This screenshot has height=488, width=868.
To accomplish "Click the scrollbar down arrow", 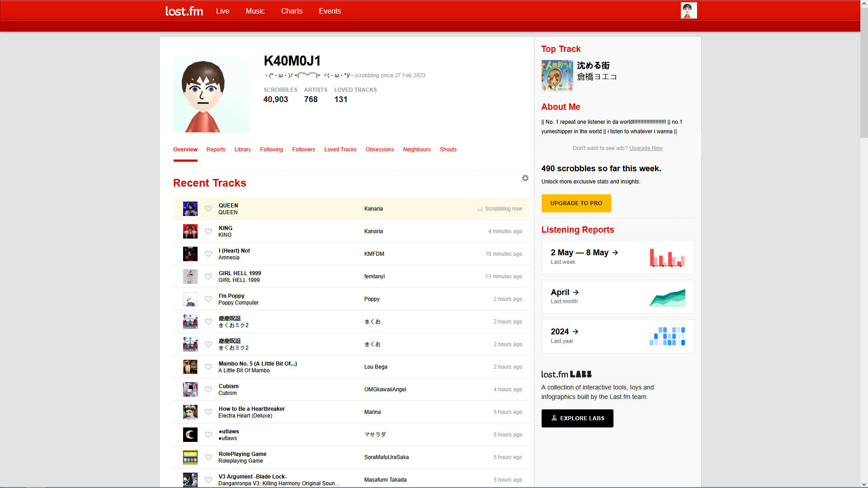I will point(864,484).
